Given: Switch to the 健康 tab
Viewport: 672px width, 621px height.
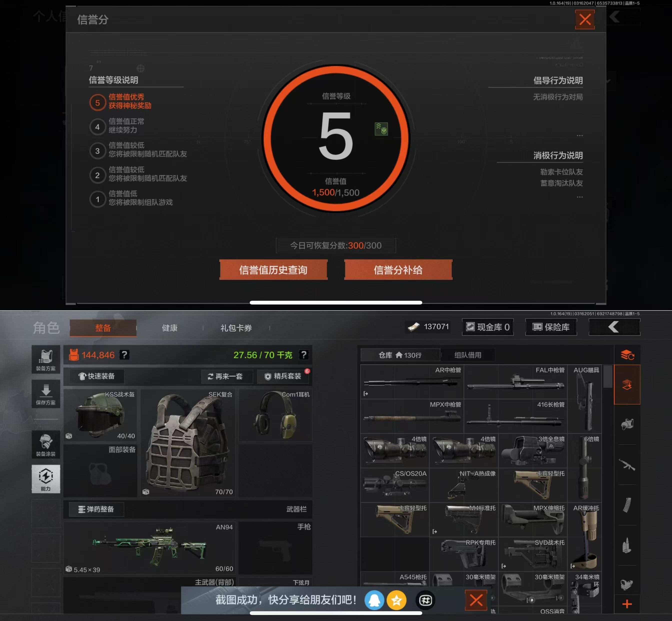Looking at the screenshot, I should [170, 328].
